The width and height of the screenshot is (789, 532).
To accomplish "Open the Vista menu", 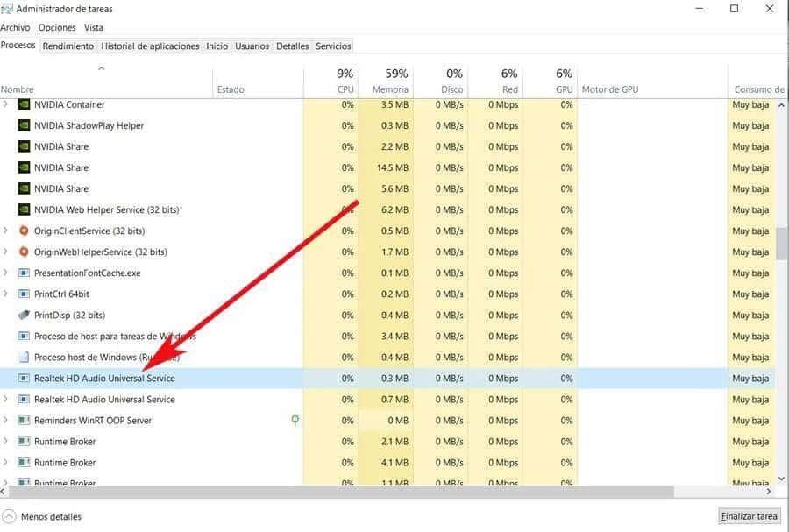I will [x=93, y=27].
